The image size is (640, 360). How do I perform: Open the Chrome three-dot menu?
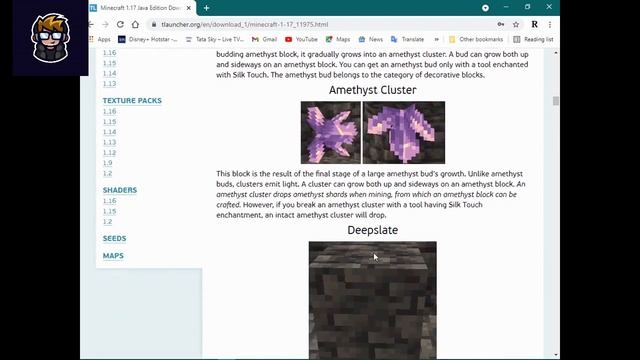point(550,24)
